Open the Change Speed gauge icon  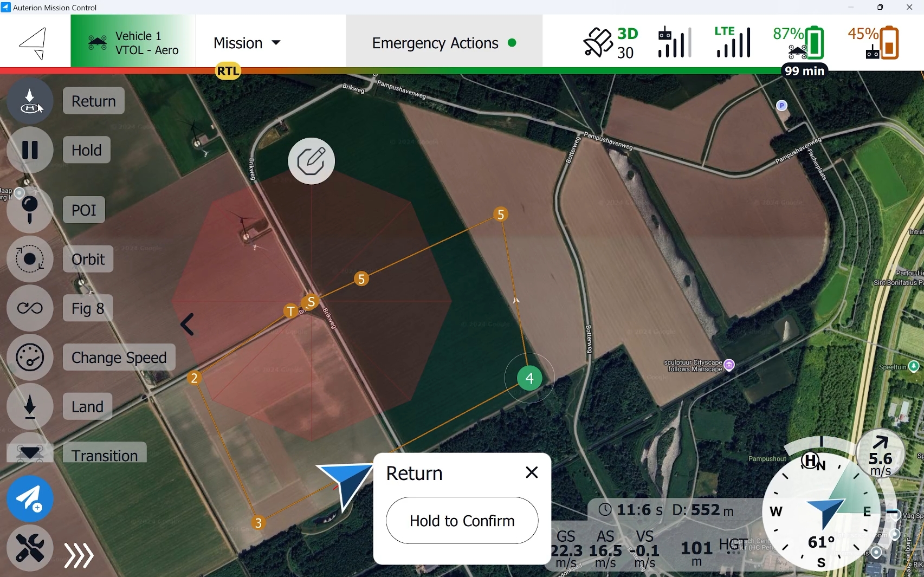(x=30, y=358)
